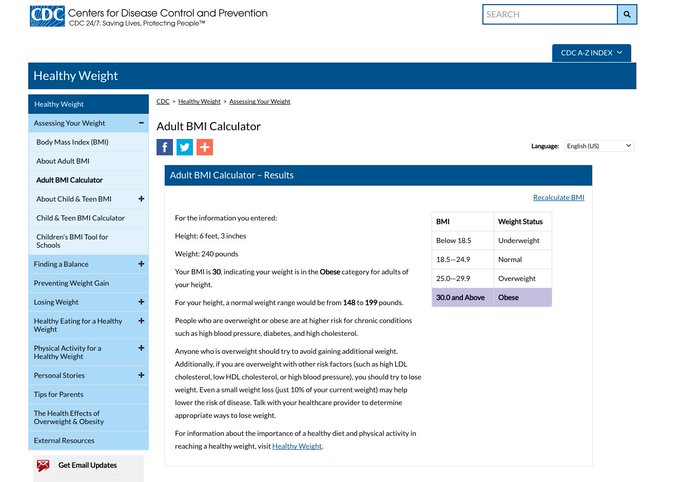Expand About Child & Teen BMI
Screen dimensions: 680x482
pos(141,199)
